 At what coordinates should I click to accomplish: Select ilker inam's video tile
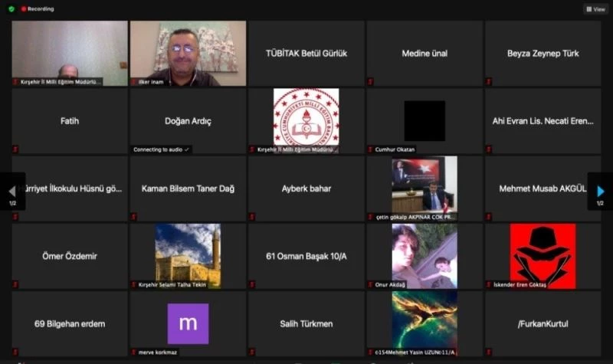pyautogui.click(x=188, y=52)
